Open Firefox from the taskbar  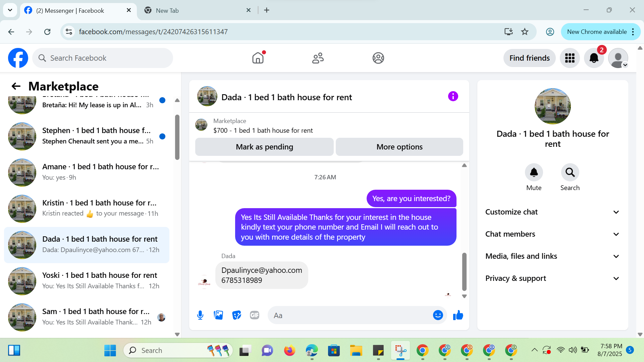pos(289,351)
